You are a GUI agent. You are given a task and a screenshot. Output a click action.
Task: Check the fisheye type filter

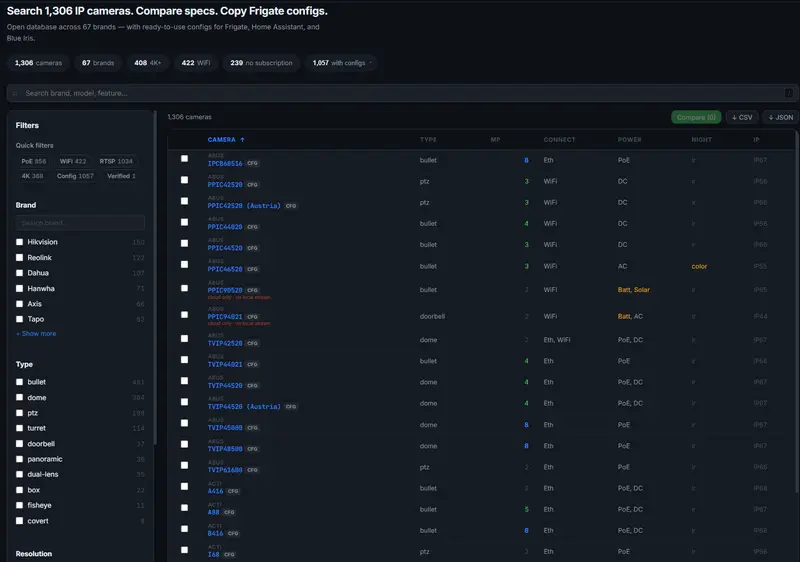(x=19, y=505)
